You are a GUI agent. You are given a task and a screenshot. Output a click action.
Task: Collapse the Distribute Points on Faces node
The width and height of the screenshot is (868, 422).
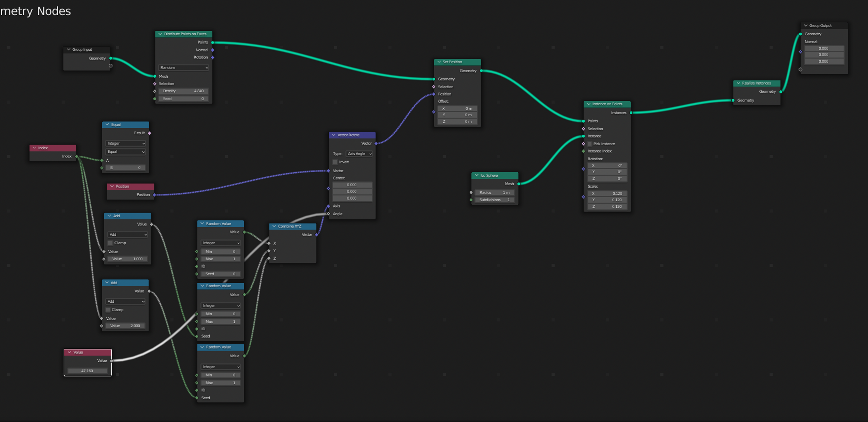[x=160, y=34]
